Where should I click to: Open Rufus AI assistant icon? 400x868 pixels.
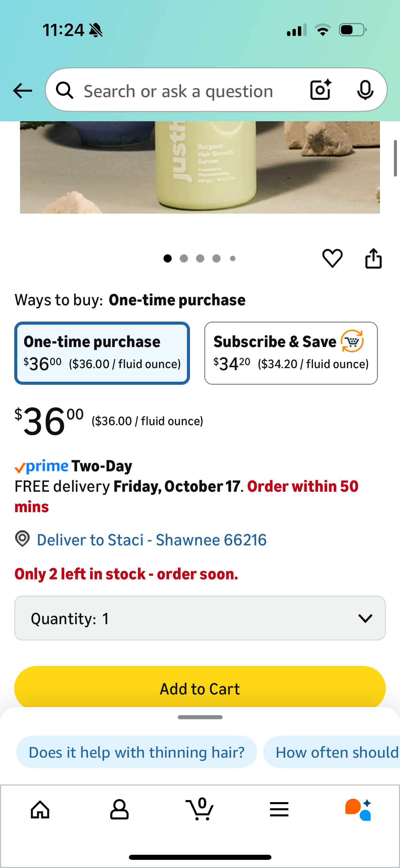(x=358, y=810)
